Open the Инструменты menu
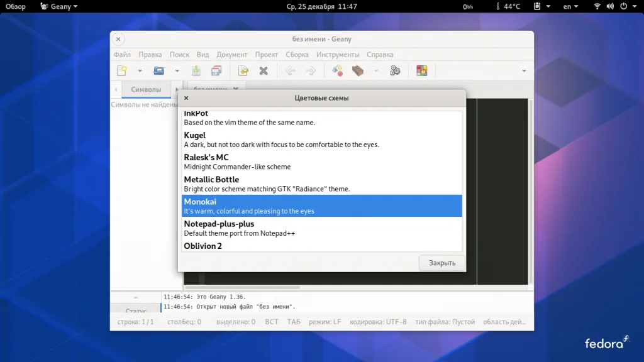 point(338,55)
